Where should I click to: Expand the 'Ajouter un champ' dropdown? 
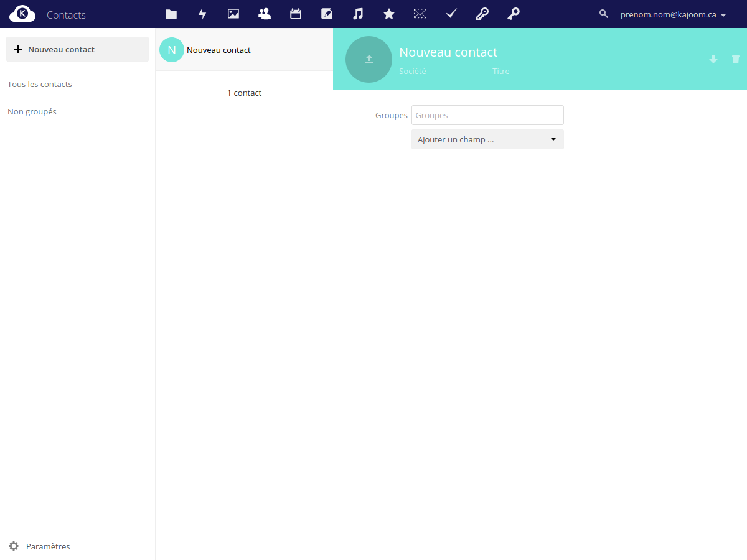(x=487, y=139)
